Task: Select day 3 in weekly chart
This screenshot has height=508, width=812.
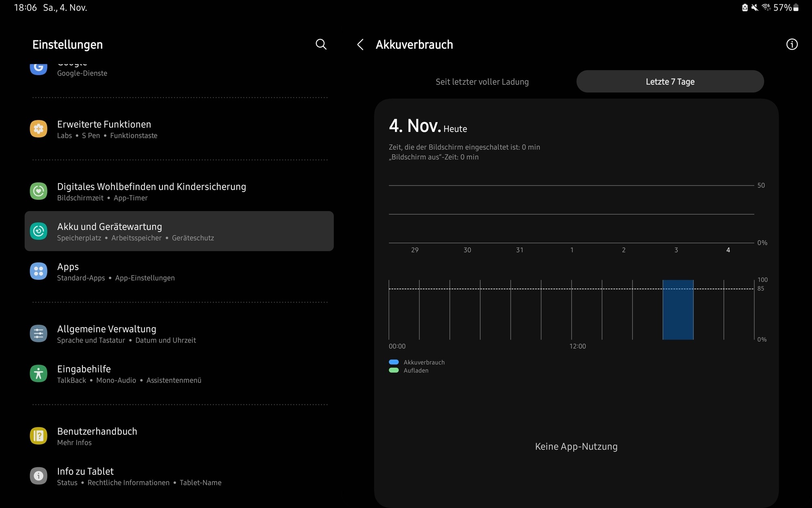Action: (676, 250)
